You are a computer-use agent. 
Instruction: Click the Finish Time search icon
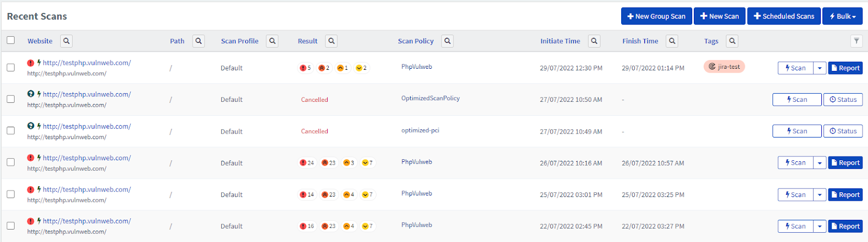(672, 41)
